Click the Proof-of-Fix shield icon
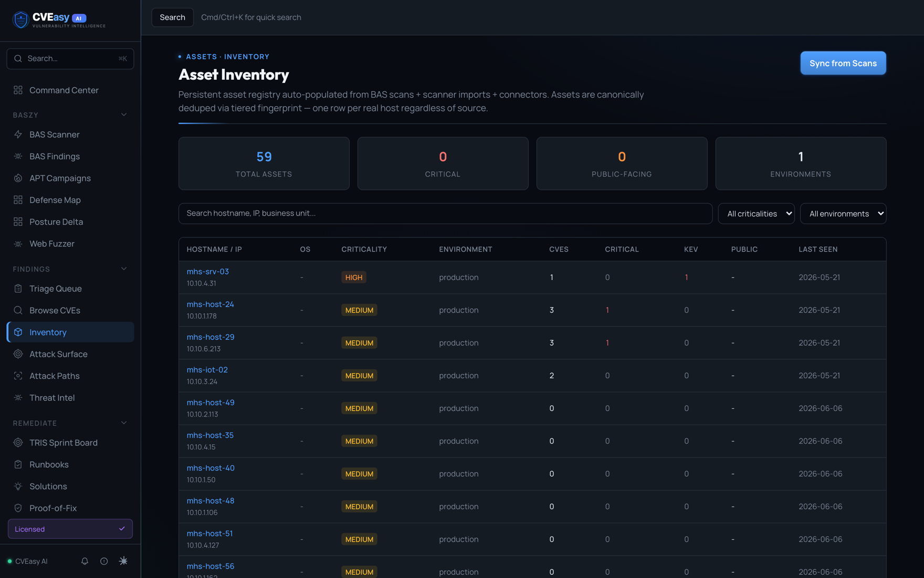The image size is (924, 578). pos(18,508)
